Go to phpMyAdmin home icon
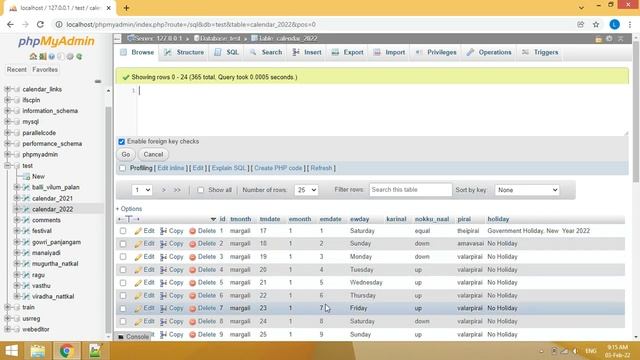 (33, 56)
